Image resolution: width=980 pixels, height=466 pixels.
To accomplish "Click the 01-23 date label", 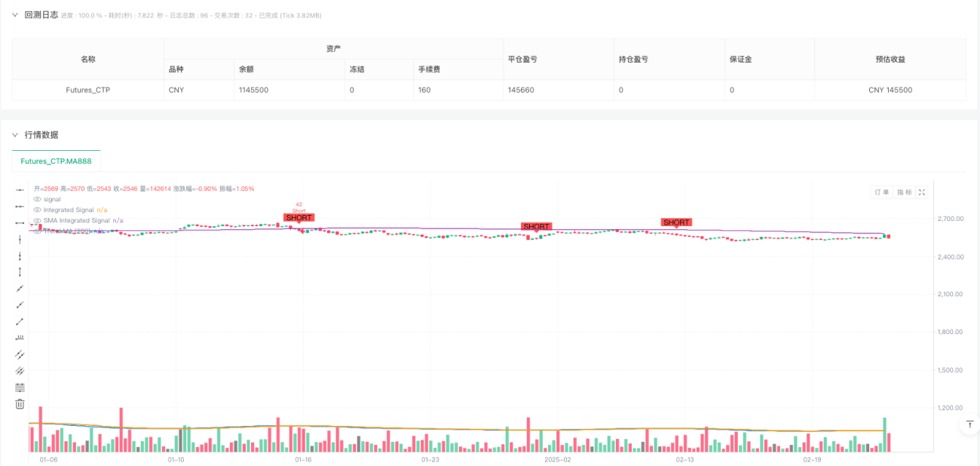I will 430,458.
